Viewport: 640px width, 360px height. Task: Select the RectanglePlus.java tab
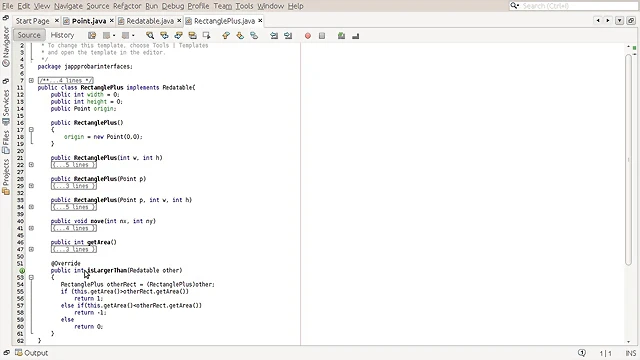224,21
